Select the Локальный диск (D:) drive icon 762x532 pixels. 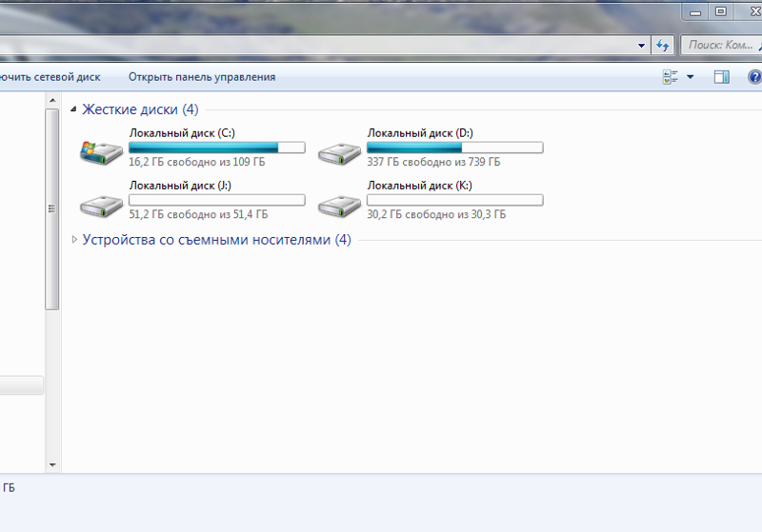click(x=340, y=150)
